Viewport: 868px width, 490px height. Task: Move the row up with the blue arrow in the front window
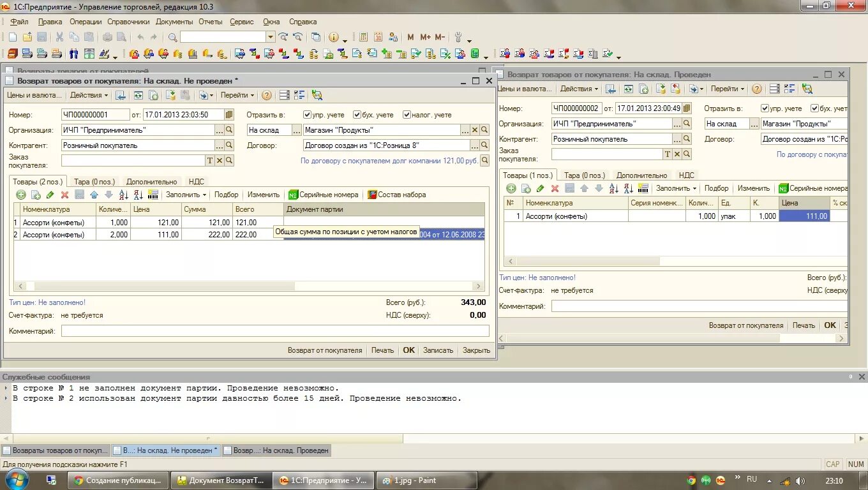pos(94,195)
